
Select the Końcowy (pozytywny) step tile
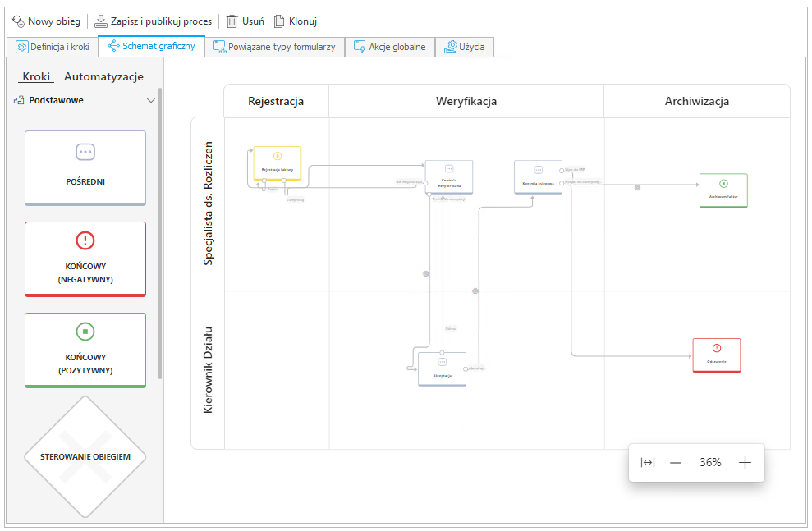pos(85,349)
